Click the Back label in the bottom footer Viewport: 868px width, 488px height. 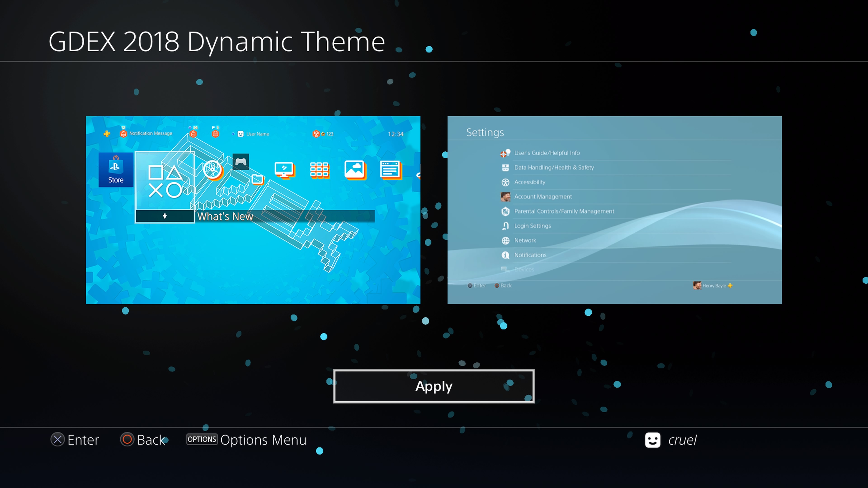(x=151, y=440)
